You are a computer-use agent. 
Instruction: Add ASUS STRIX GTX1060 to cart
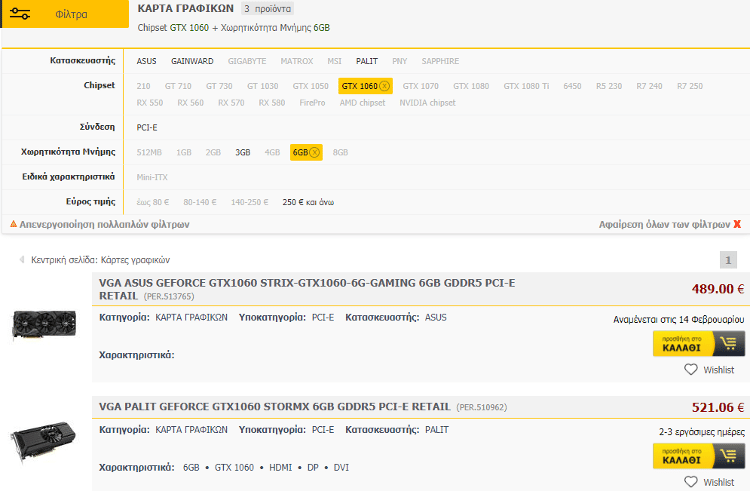click(699, 343)
